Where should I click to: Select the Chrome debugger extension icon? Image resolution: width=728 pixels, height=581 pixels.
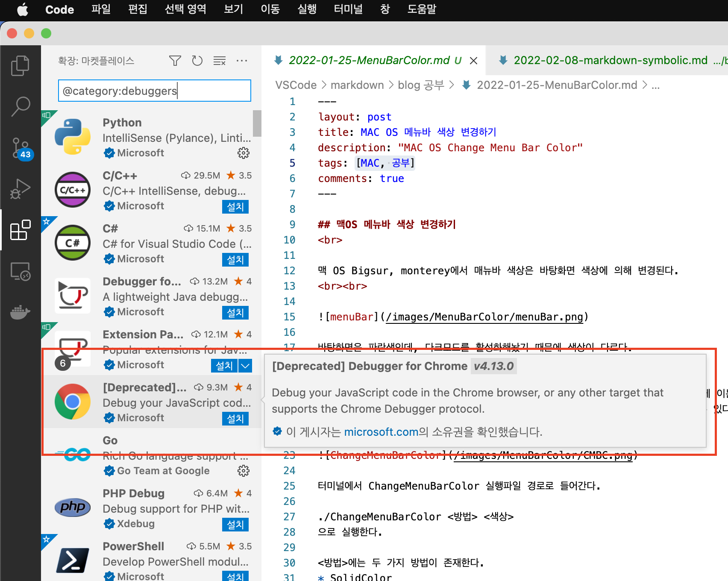tap(73, 402)
